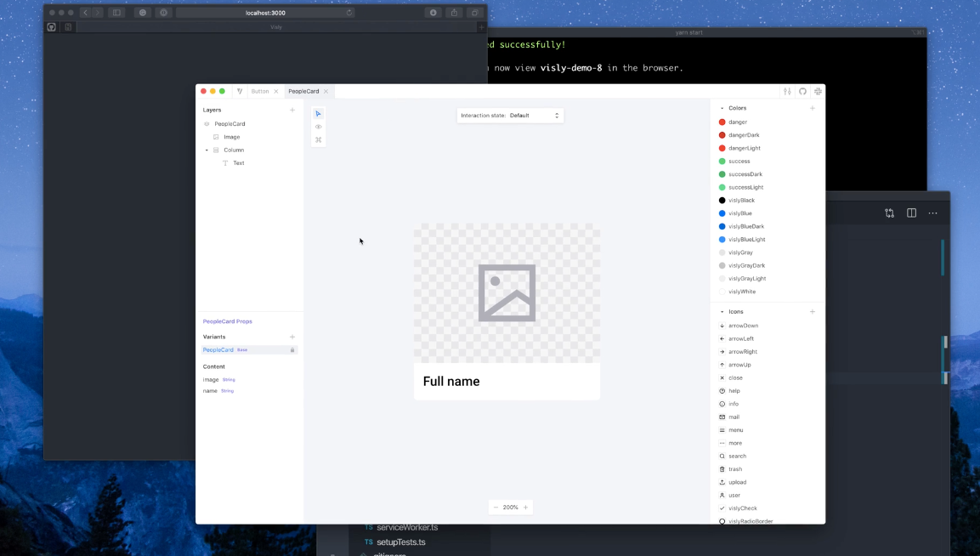Click the Slack icon in the top-right corner
This screenshot has height=556, width=980.
coord(818,91)
